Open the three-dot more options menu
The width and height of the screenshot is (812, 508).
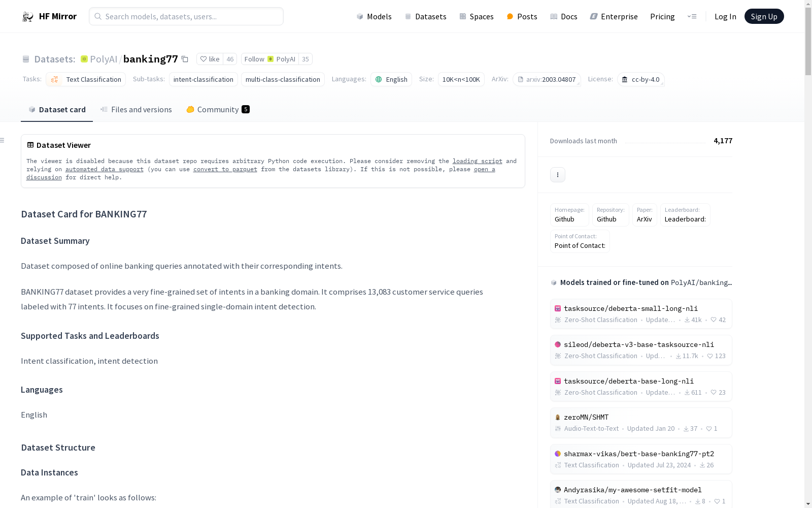tap(558, 175)
